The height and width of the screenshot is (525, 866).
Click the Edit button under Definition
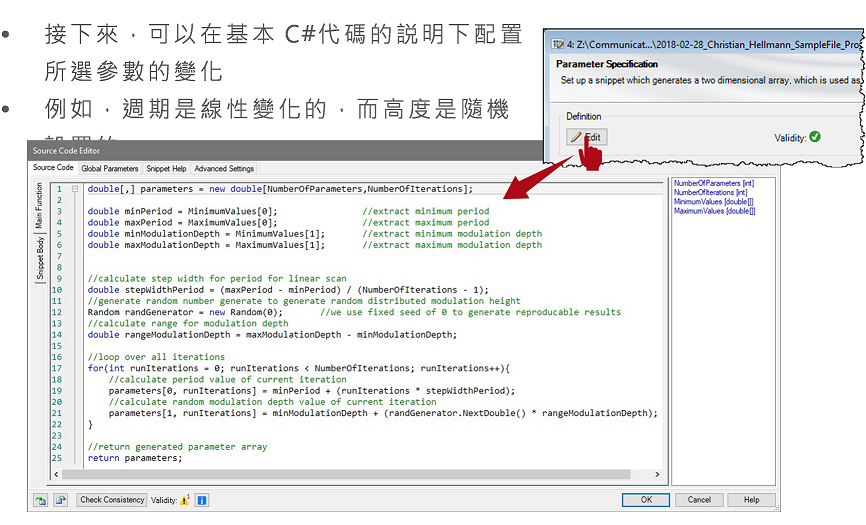point(587,137)
